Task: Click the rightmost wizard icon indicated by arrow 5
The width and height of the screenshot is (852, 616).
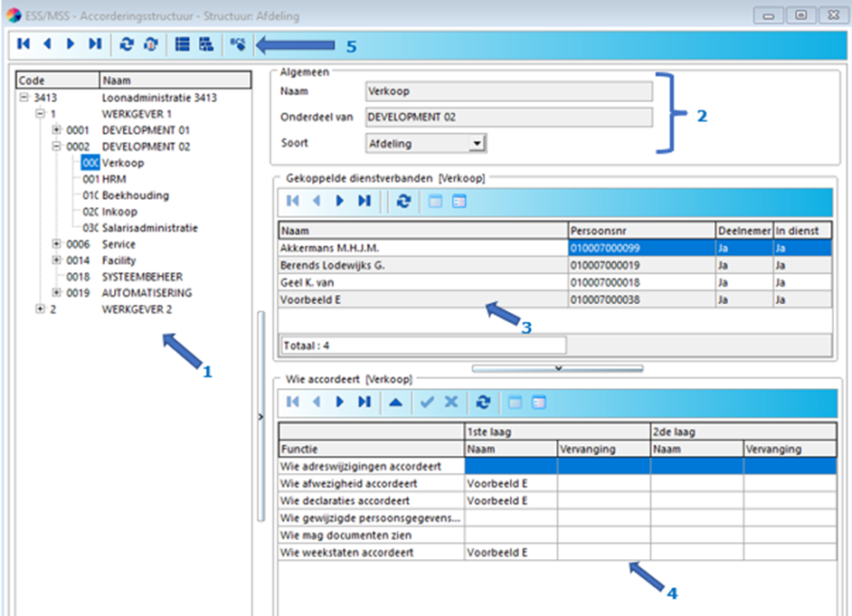Action: point(238,44)
